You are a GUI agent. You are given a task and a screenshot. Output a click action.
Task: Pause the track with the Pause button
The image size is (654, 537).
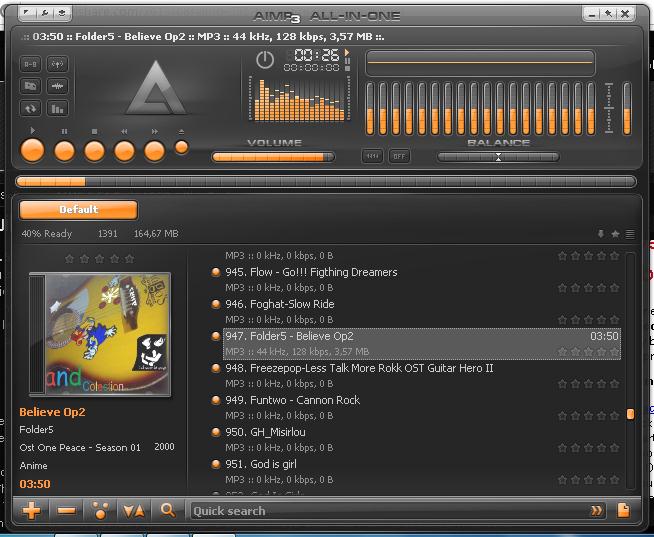click(x=64, y=151)
